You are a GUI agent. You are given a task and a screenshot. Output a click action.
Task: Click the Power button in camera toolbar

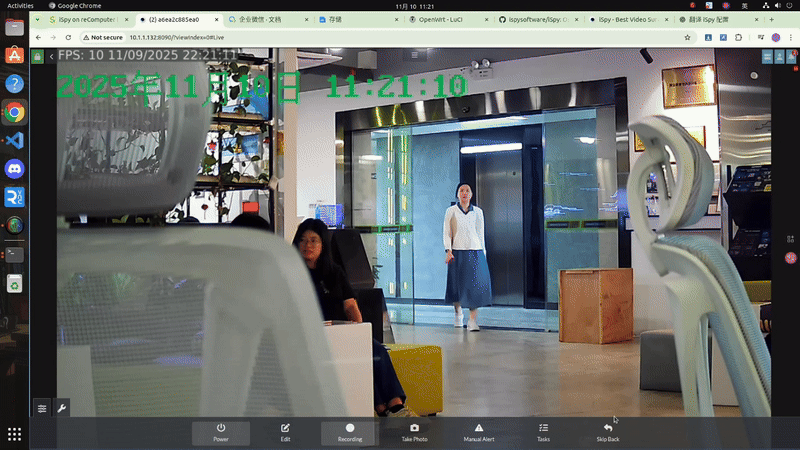[x=221, y=432]
